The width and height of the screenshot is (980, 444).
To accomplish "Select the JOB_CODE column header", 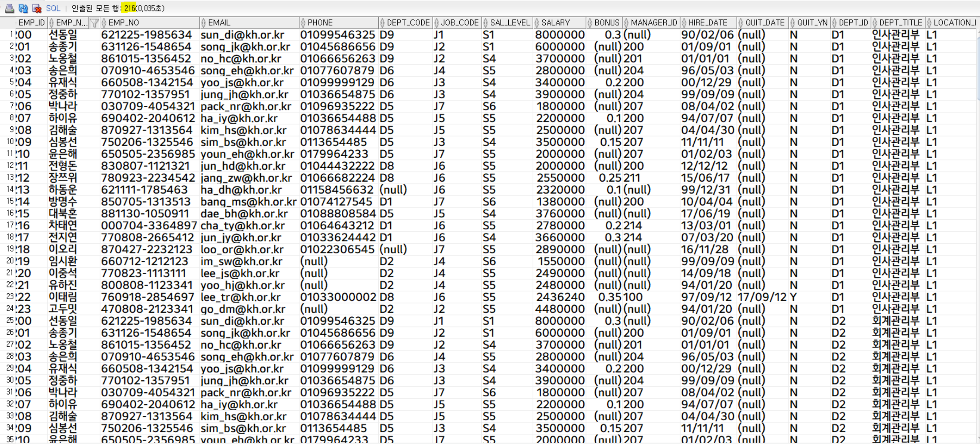I will coord(459,23).
